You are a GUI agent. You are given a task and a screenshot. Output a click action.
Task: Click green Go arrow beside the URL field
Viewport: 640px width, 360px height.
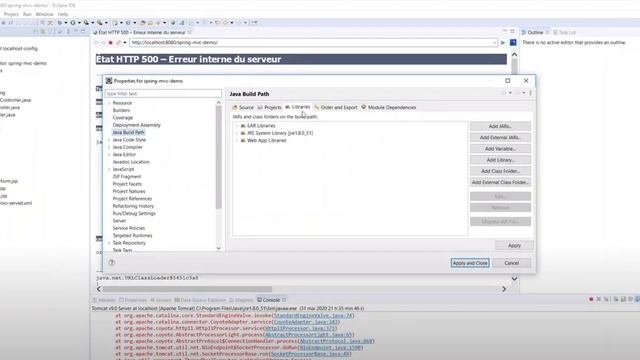503,42
